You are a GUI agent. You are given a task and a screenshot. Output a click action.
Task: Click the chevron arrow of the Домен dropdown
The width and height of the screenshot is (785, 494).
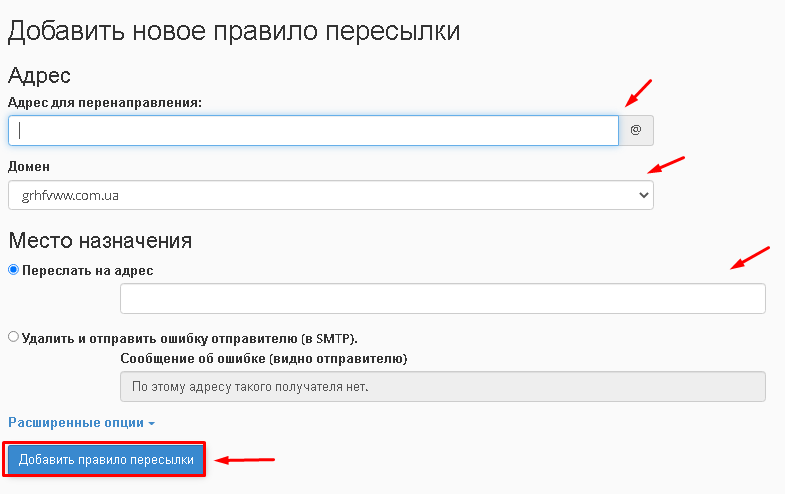tap(643, 196)
